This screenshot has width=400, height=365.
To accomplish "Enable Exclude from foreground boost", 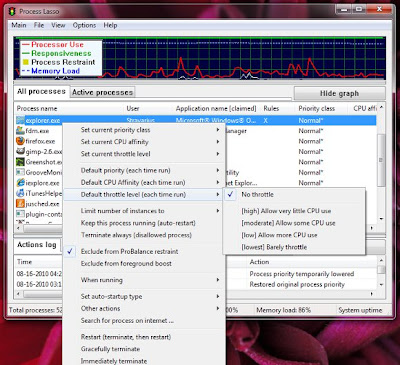I will tap(126, 263).
